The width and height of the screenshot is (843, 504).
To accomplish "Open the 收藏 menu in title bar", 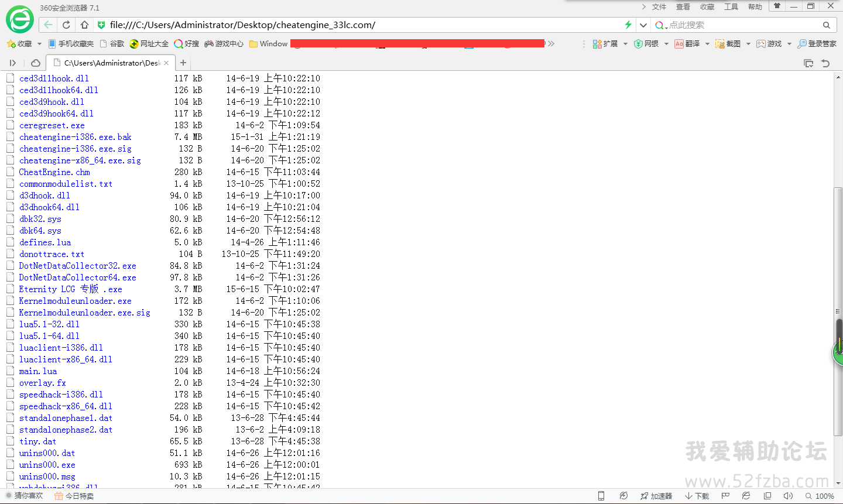I will coord(707,7).
